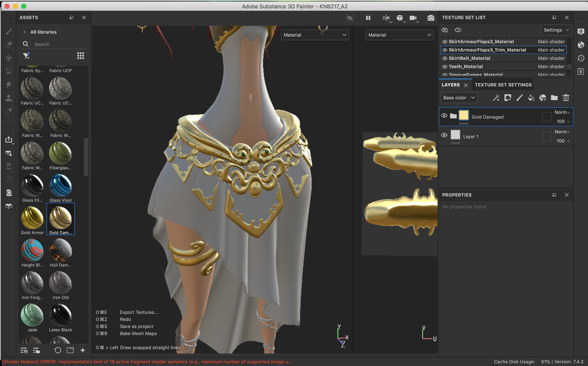Expand the All libraries tree
Viewport: 588px width, 366px height.
[25, 32]
